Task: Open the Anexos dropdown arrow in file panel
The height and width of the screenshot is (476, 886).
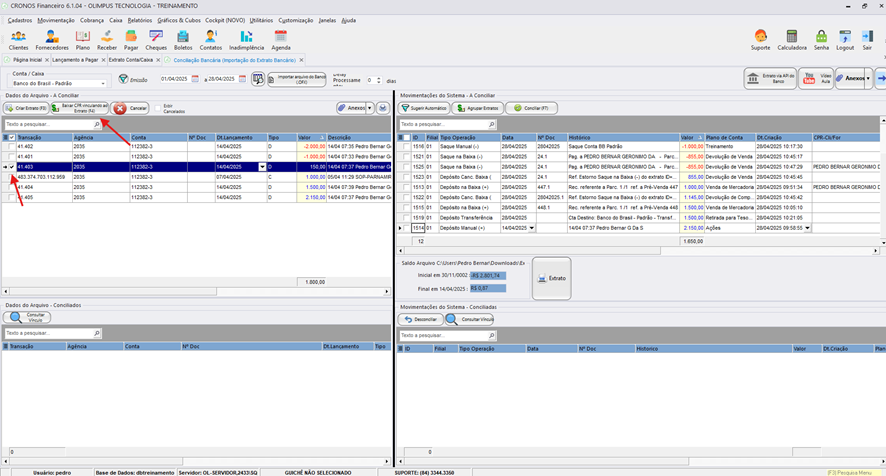Action: [x=370, y=108]
